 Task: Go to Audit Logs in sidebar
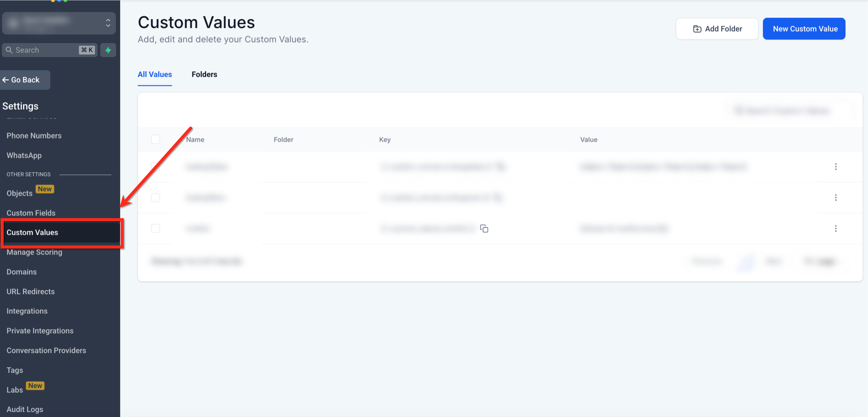[25, 409]
